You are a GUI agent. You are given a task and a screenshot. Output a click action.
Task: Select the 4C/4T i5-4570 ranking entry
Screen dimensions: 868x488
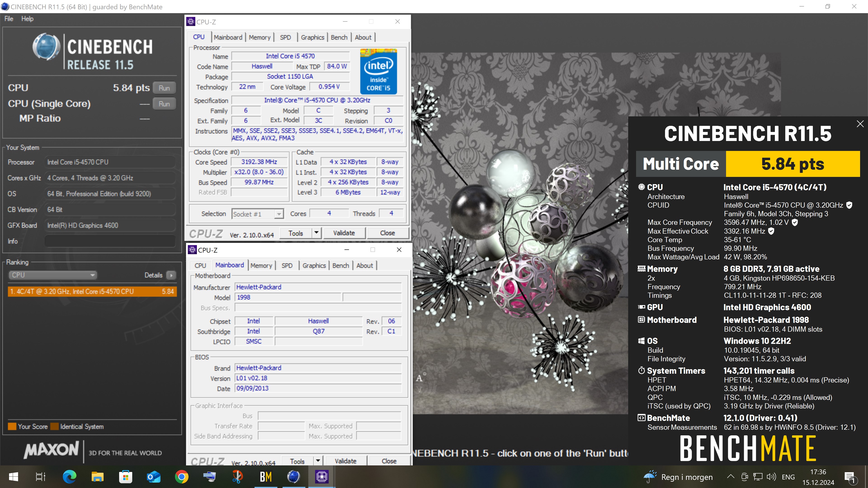(x=92, y=291)
